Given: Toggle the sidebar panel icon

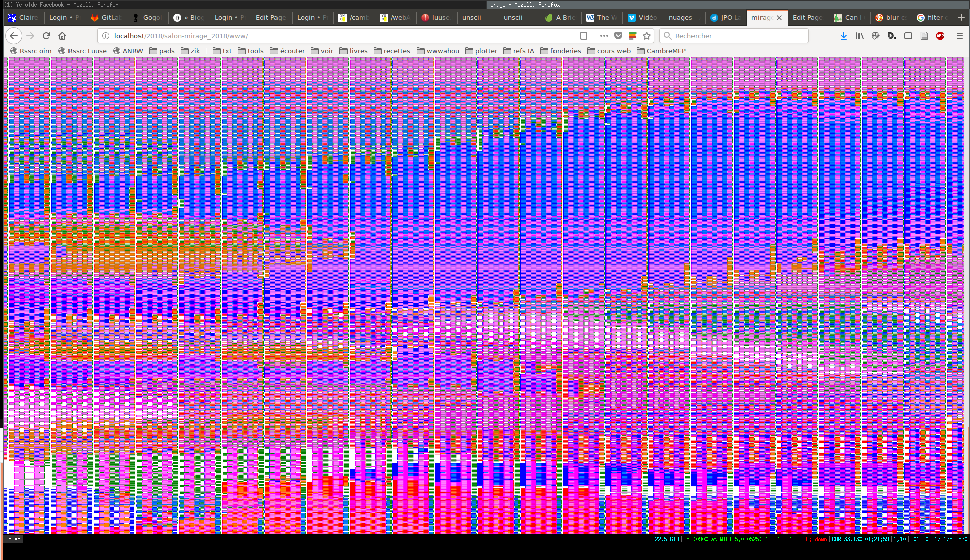Looking at the screenshot, I should 908,36.
